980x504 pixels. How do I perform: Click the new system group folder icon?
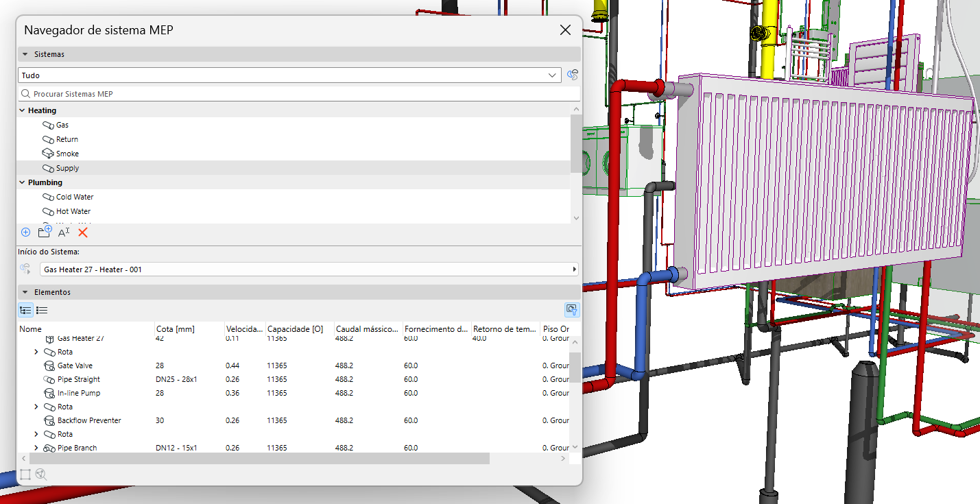(x=45, y=232)
